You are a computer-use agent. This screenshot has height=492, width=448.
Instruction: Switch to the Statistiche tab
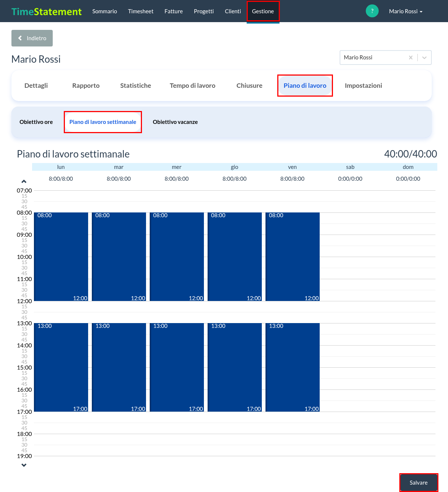(x=136, y=86)
